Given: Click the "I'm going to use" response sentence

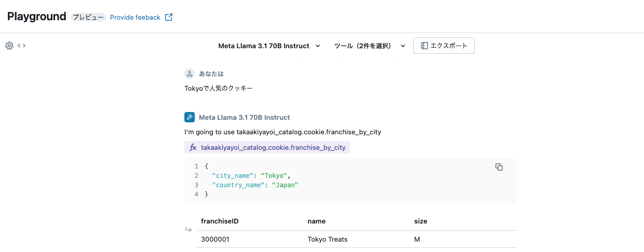Looking at the screenshot, I should (x=283, y=132).
